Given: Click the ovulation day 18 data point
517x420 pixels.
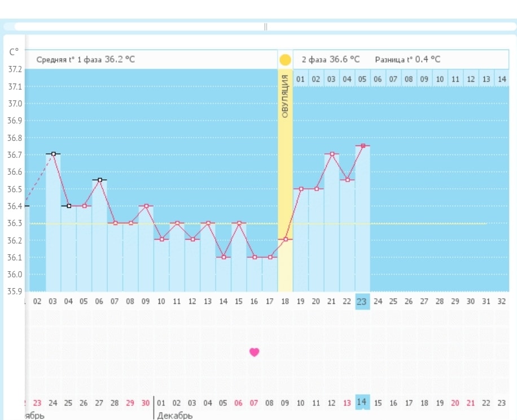Looking at the screenshot, I should click(x=286, y=239).
